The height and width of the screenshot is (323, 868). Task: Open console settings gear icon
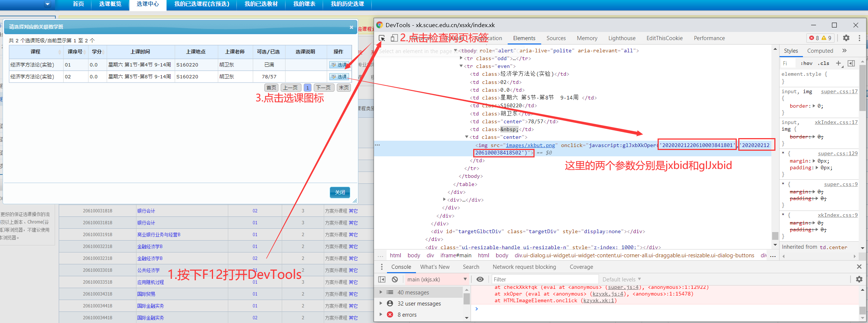(859, 279)
